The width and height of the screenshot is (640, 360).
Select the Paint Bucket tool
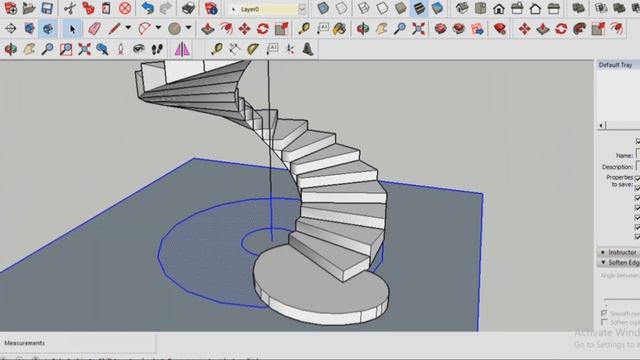(339, 29)
